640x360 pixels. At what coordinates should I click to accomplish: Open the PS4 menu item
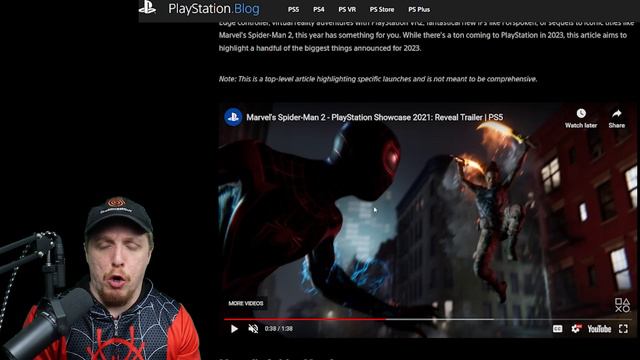[x=318, y=9]
